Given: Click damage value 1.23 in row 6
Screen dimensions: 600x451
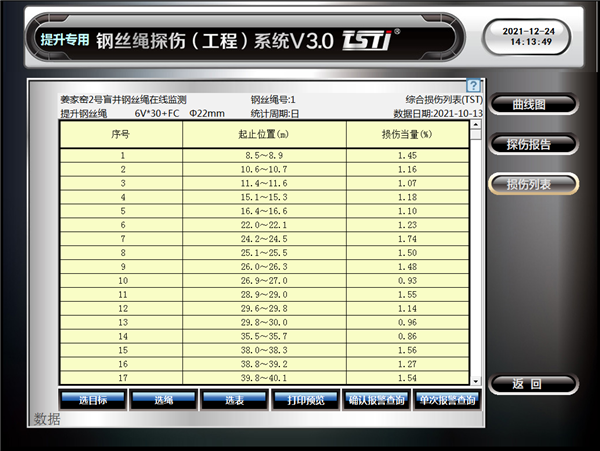Looking at the screenshot, I should click(408, 225).
